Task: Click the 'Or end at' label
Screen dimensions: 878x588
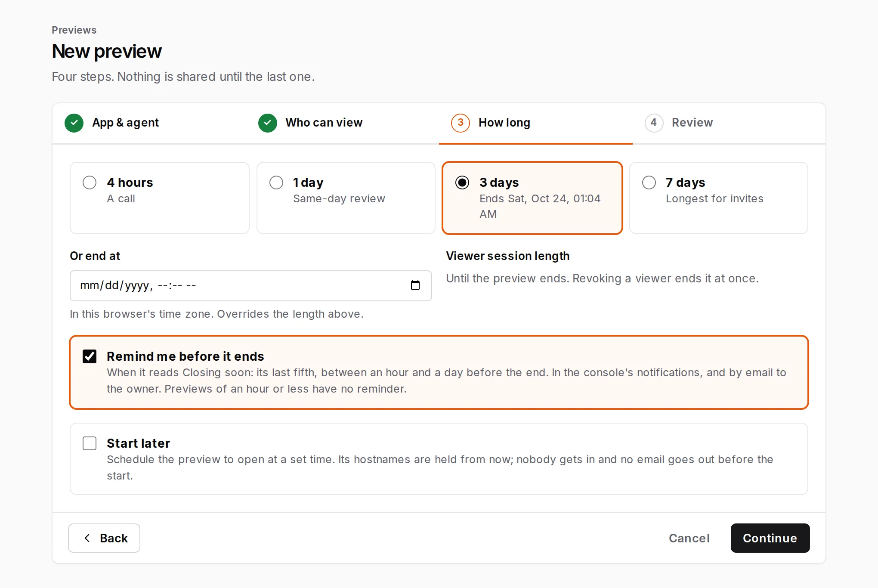Action: tap(95, 256)
